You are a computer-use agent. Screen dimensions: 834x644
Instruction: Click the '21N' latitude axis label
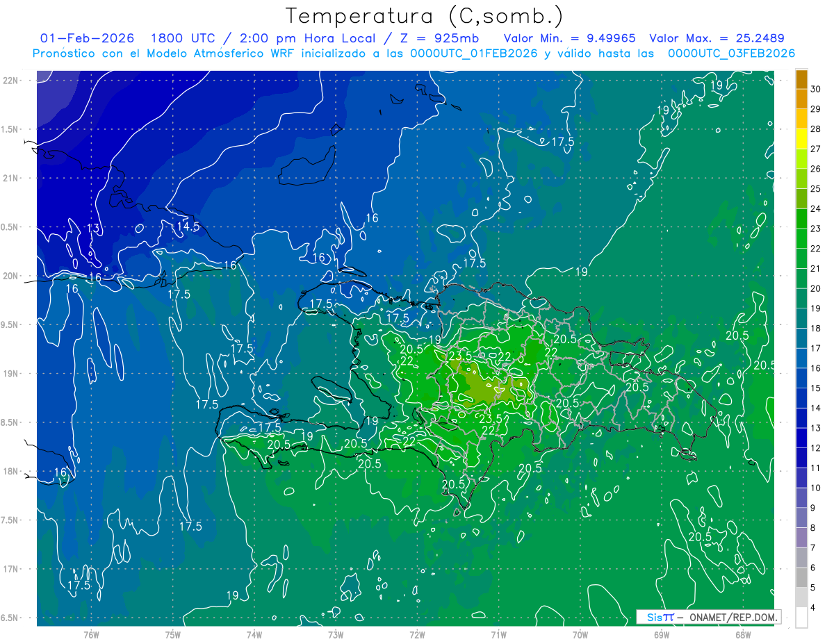10,179
